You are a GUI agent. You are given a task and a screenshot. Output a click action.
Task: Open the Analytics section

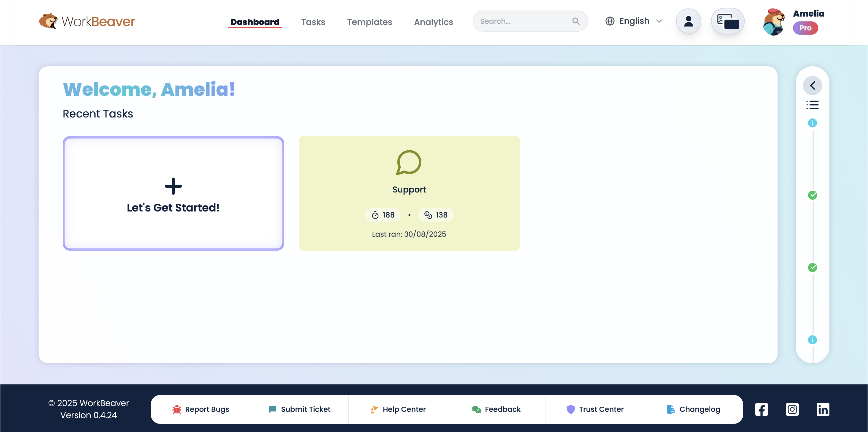pyautogui.click(x=433, y=22)
